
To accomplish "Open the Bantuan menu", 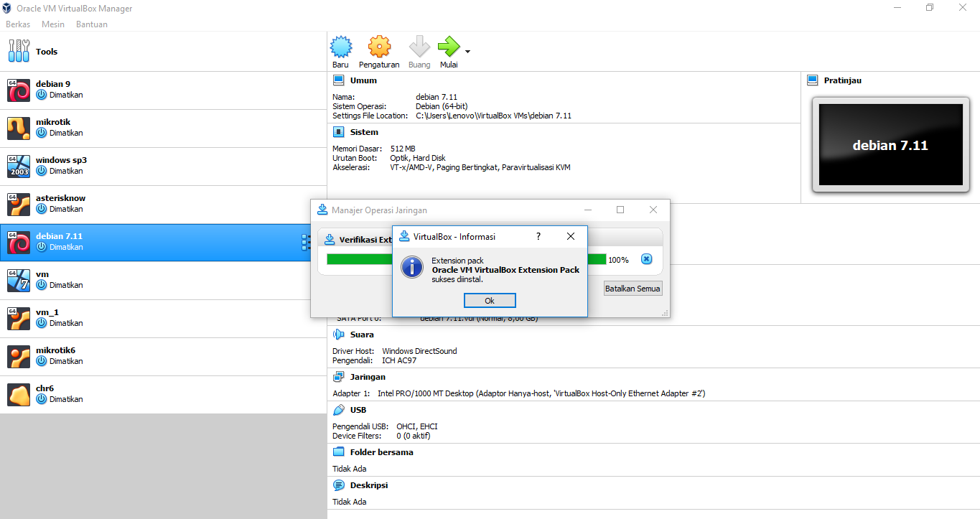I will pos(92,24).
